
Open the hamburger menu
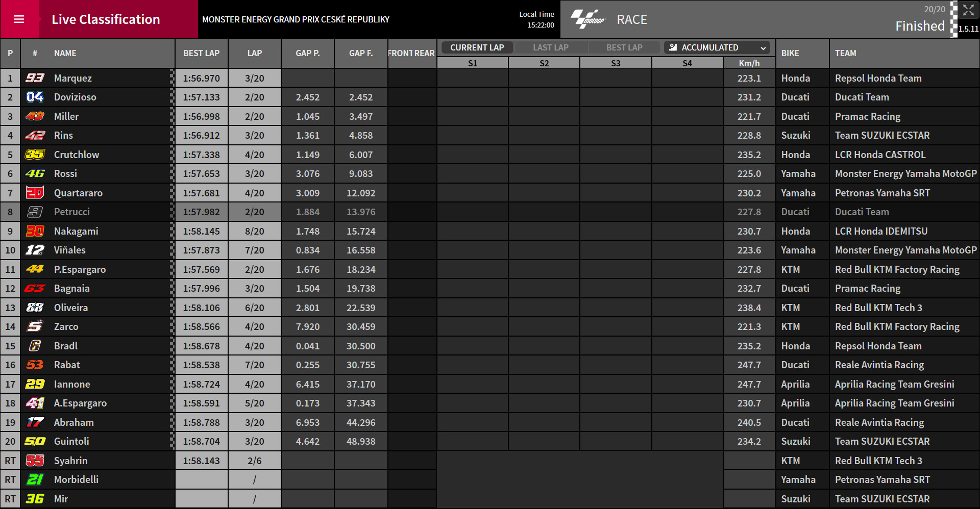[x=19, y=19]
